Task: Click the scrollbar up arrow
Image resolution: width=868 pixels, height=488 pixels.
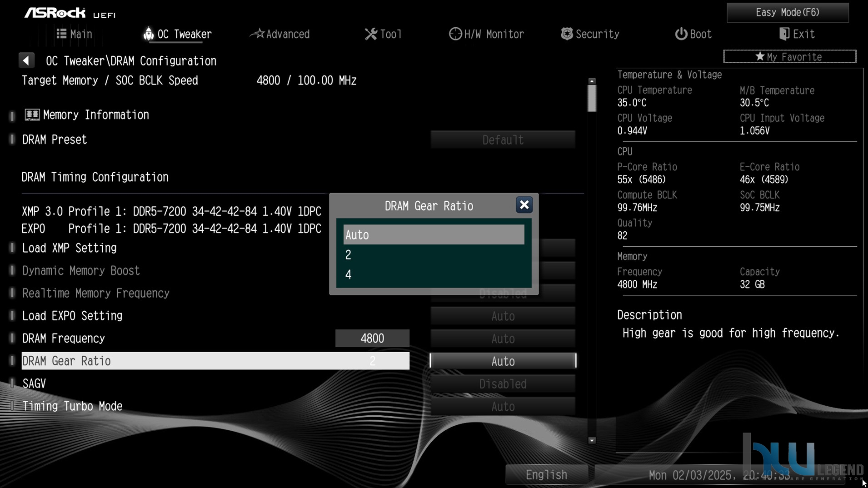Action: coord(592,81)
